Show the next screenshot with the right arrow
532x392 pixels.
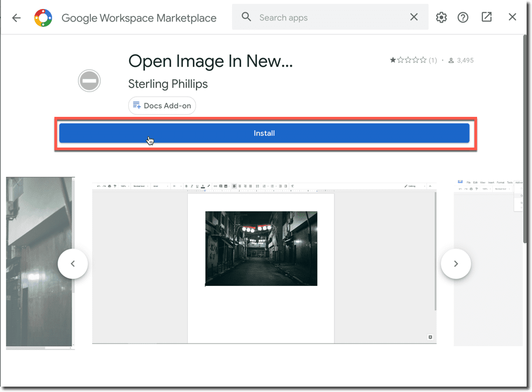(x=456, y=263)
